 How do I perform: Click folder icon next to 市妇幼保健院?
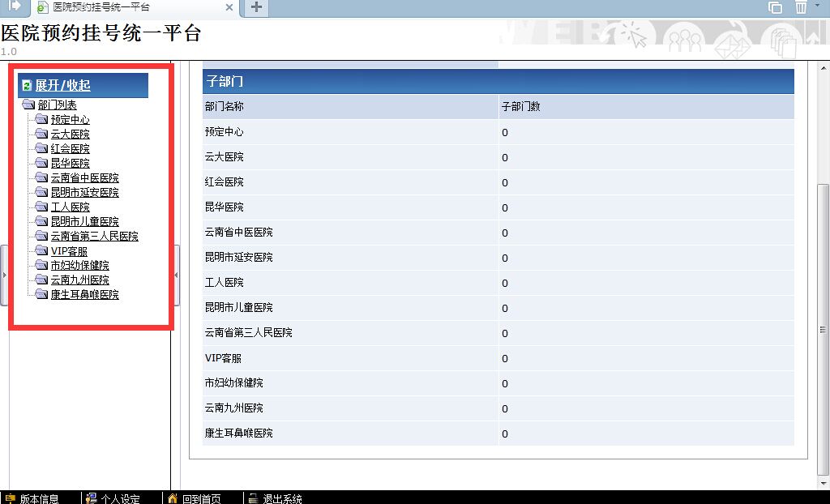[x=42, y=265]
